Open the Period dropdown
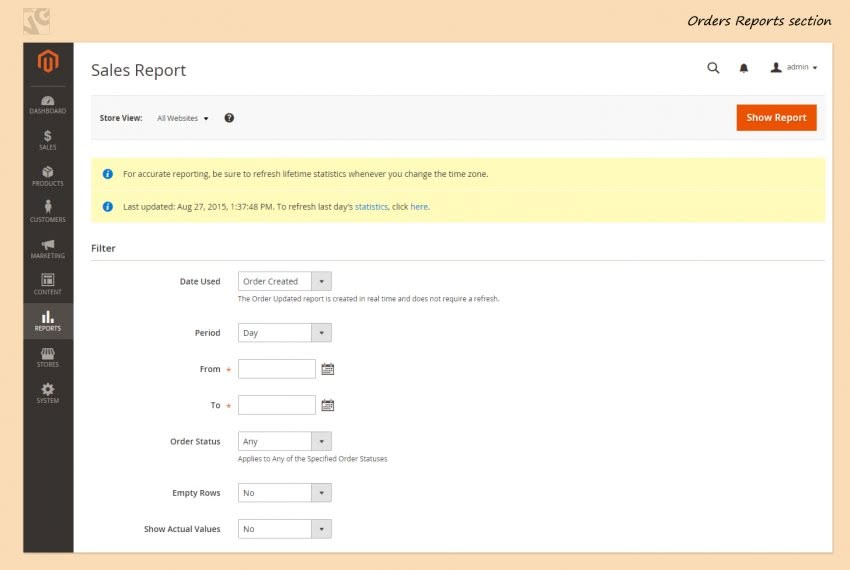850x570 pixels. (x=285, y=333)
